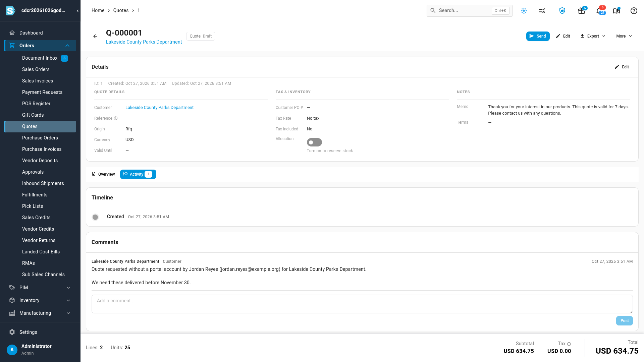644x362 pixels.
Task: Open Purchase Orders in the sidebar
Action: click(x=40, y=138)
